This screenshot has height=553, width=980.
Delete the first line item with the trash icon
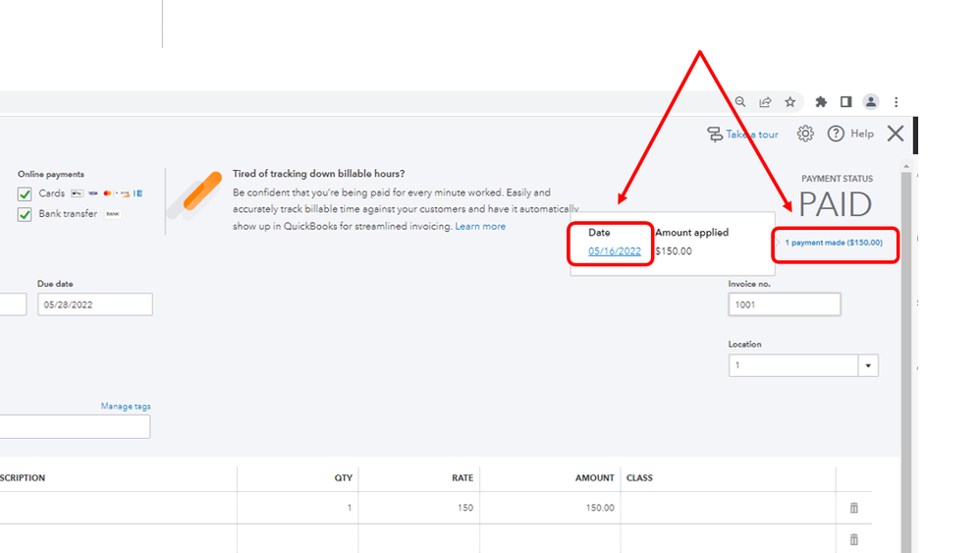pyautogui.click(x=853, y=508)
